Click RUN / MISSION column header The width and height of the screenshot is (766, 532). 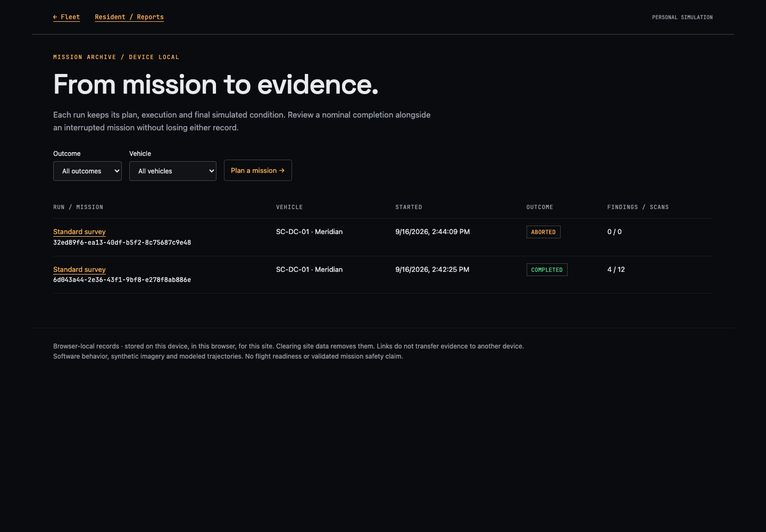coord(78,207)
